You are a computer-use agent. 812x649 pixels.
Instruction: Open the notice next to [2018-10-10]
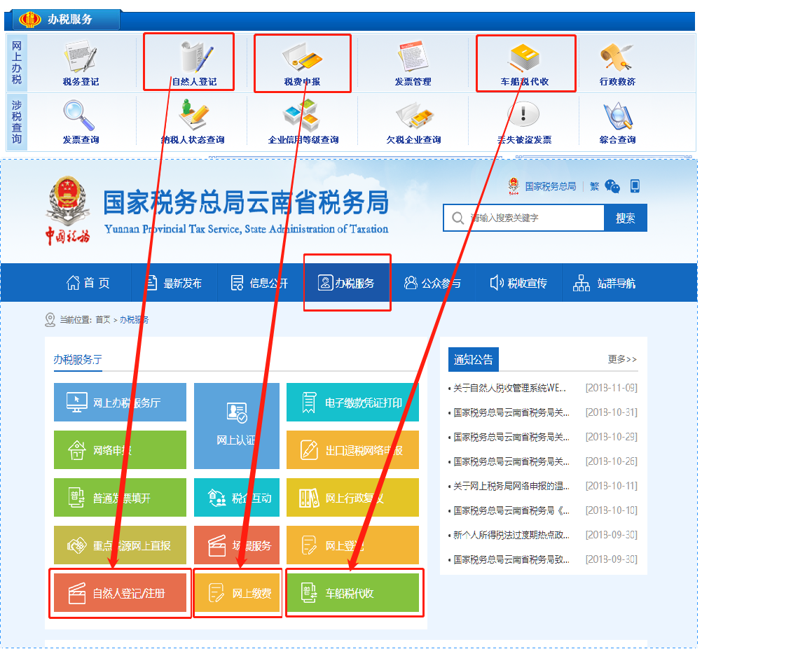point(511,510)
